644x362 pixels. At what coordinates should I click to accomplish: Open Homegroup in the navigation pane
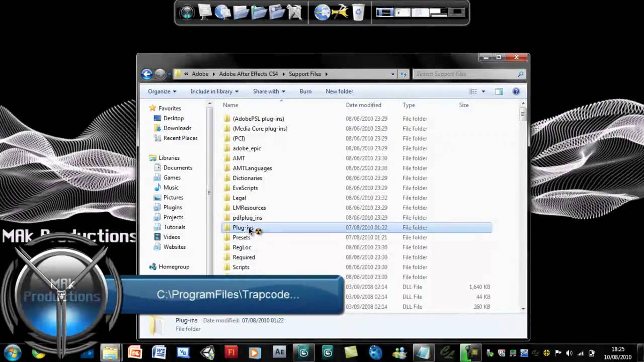(174, 267)
